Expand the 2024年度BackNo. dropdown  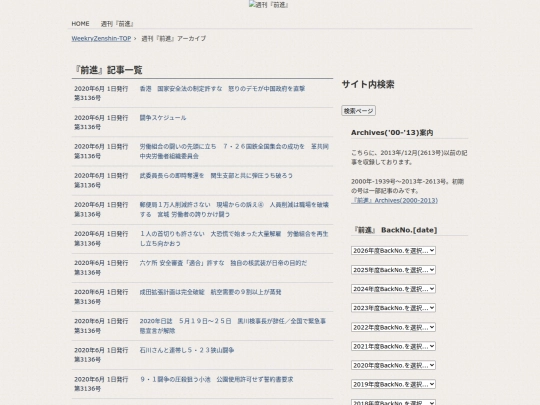393,289
